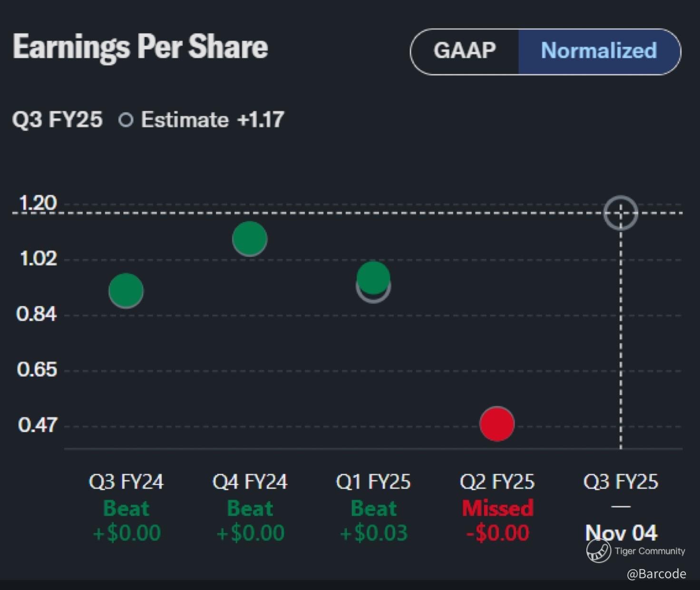Click the Nov 04 earnings date
700x590 pixels.
621,532
